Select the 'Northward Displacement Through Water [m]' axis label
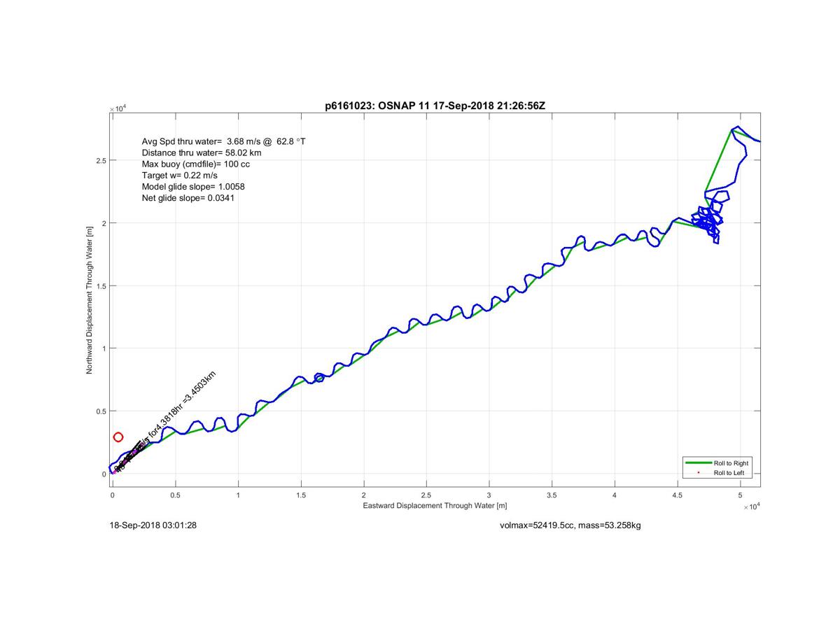This screenshot has height=622, width=840. click(x=90, y=299)
